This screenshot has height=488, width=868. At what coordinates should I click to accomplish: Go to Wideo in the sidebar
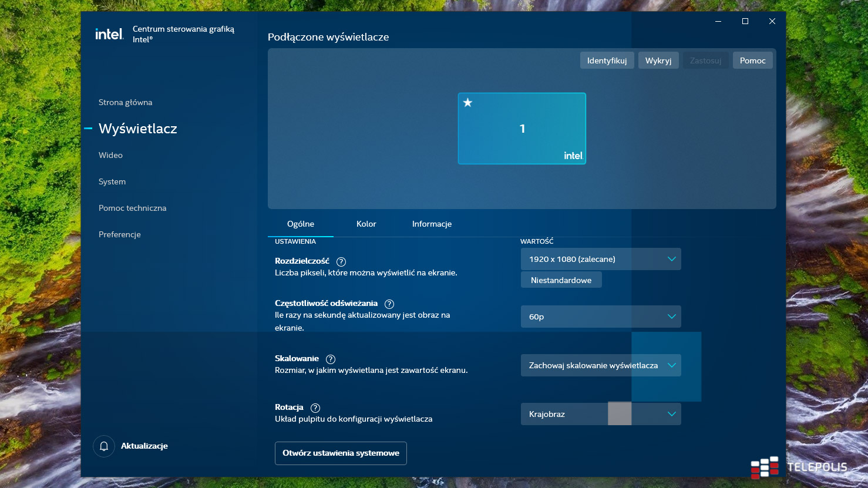[x=110, y=155]
